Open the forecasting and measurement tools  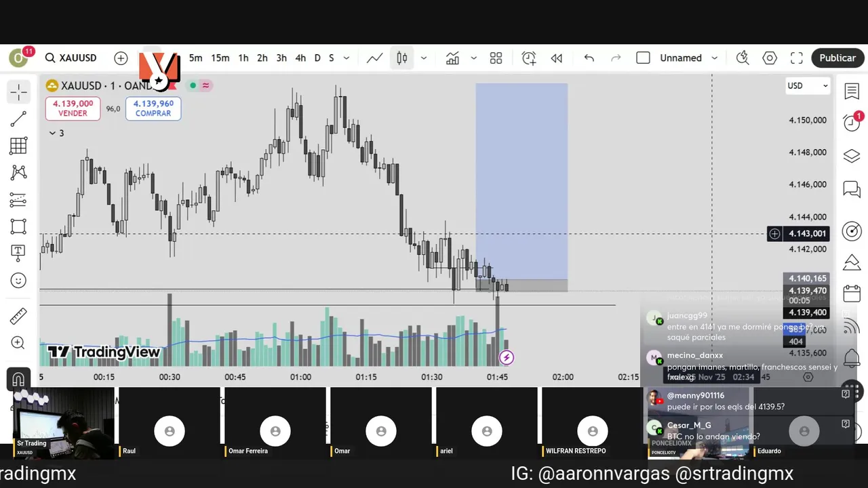(x=18, y=199)
